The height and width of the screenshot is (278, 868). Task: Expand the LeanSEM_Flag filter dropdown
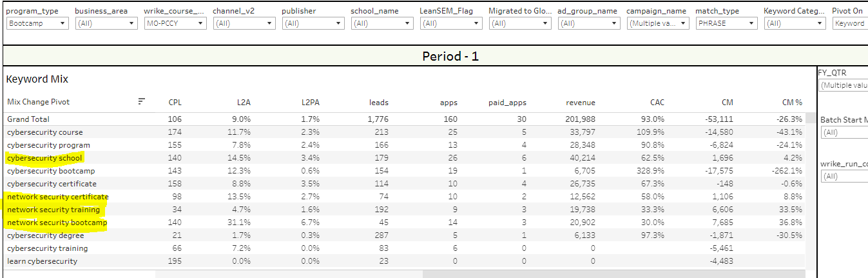tap(451, 23)
